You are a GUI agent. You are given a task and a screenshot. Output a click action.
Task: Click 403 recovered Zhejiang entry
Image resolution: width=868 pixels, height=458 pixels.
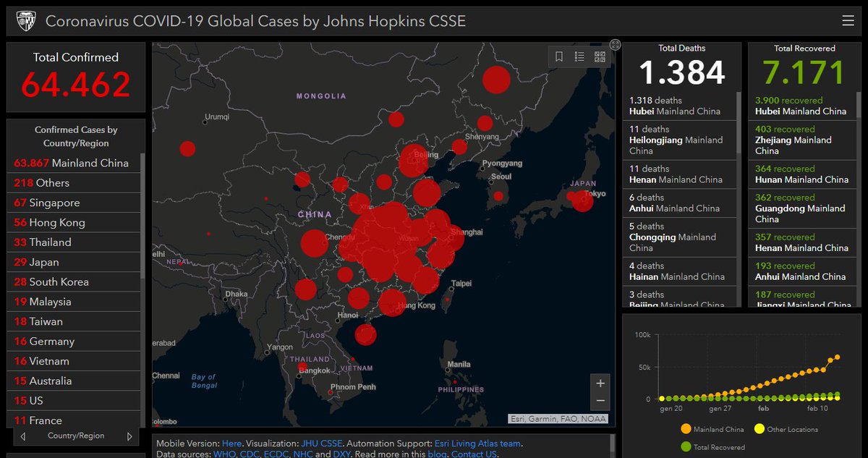point(802,140)
